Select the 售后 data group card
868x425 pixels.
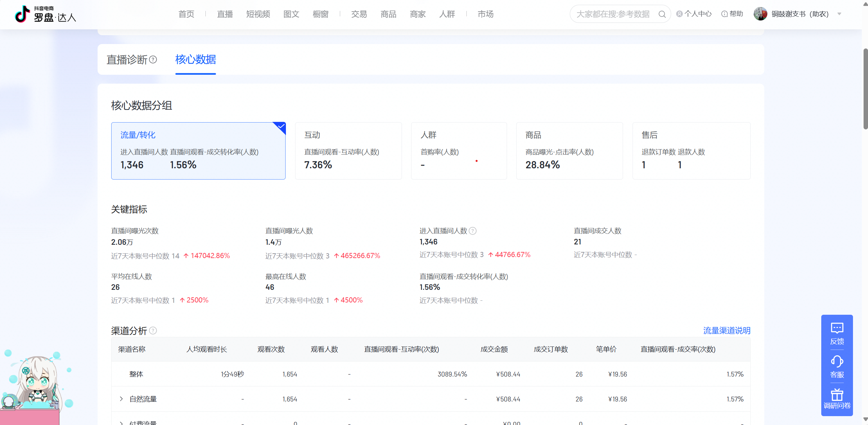pyautogui.click(x=691, y=151)
